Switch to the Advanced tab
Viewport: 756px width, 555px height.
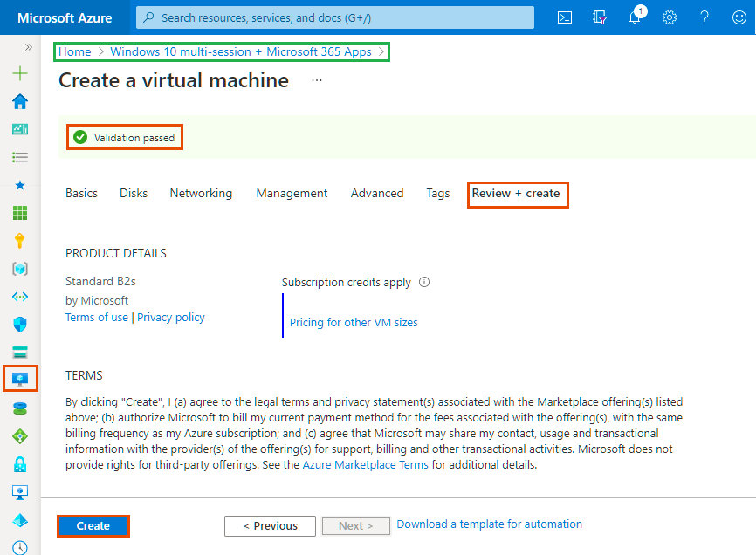click(x=377, y=193)
